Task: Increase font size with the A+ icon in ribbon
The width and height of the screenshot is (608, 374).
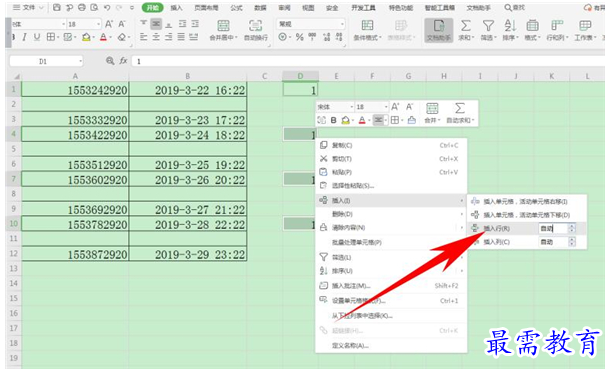Action: [109, 24]
